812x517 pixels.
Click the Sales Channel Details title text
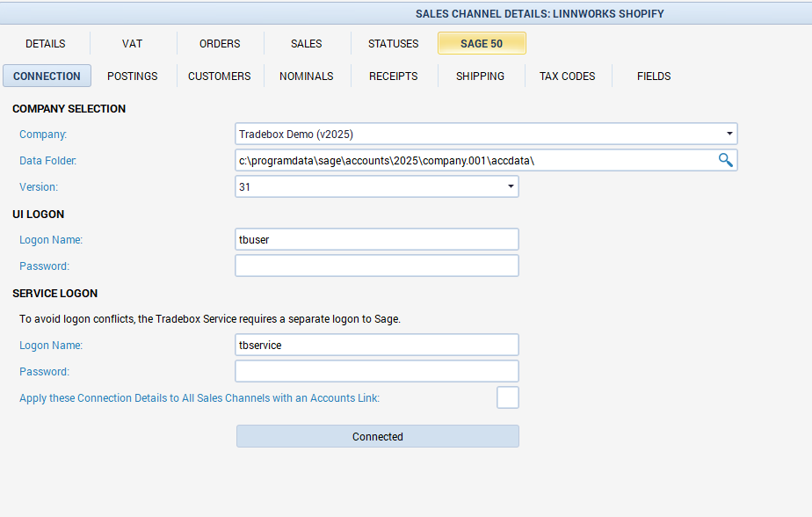tap(540, 14)
